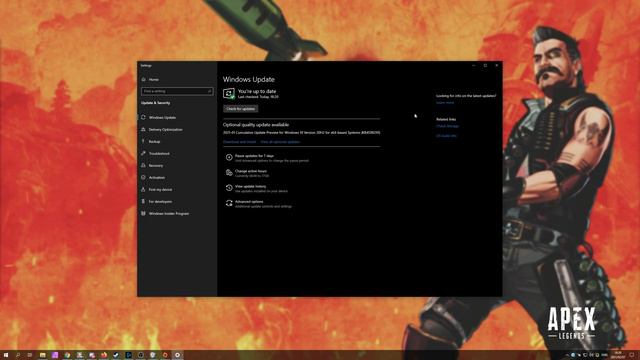Launch Firefox from the taskbar

[104, 355]
